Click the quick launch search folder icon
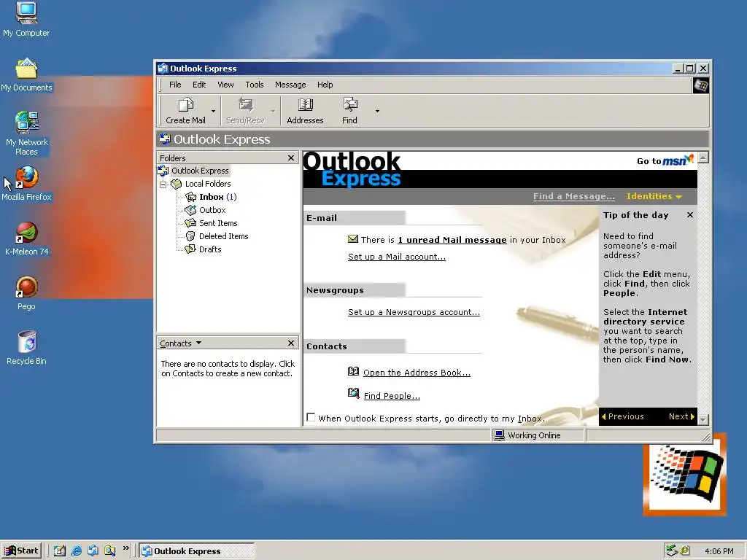The width and height of the screenshot is (747, 560). (x=110, y=551)
